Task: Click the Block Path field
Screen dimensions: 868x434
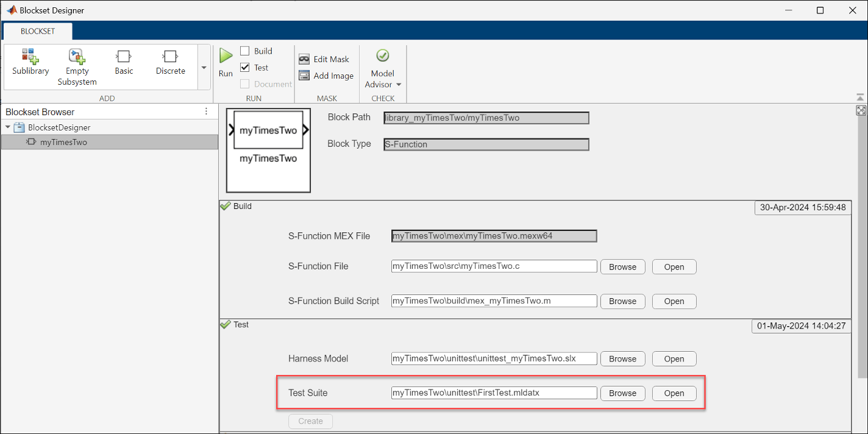Action: click(x=486, y=118)
